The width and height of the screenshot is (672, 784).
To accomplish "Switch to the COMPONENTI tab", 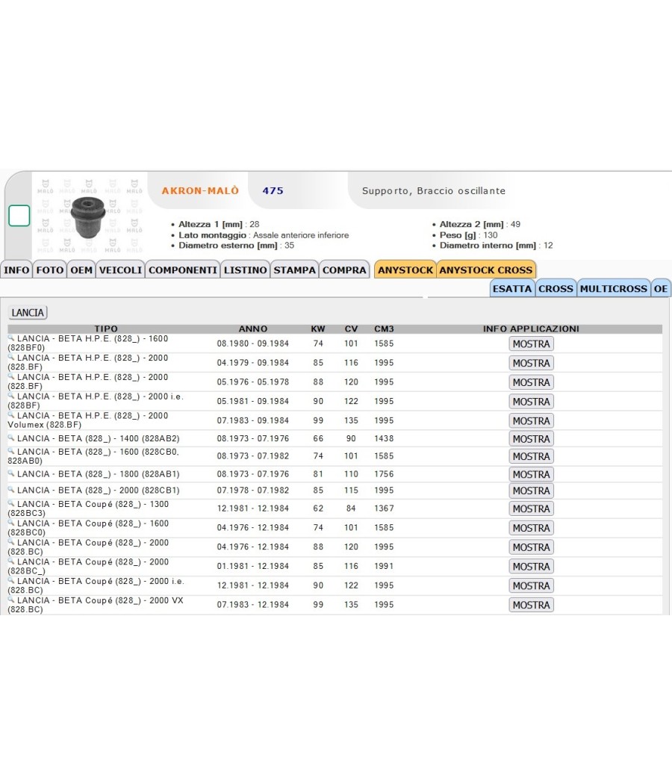I will point(182,270).
